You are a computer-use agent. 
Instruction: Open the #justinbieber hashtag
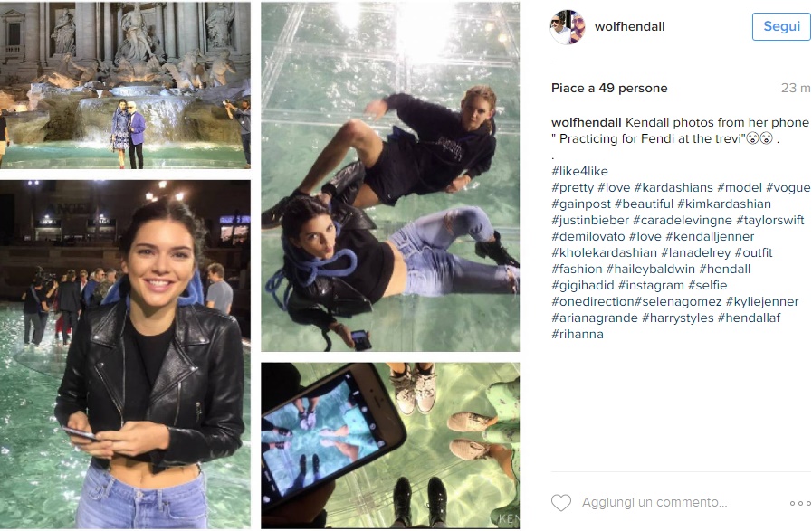(590, 221)
